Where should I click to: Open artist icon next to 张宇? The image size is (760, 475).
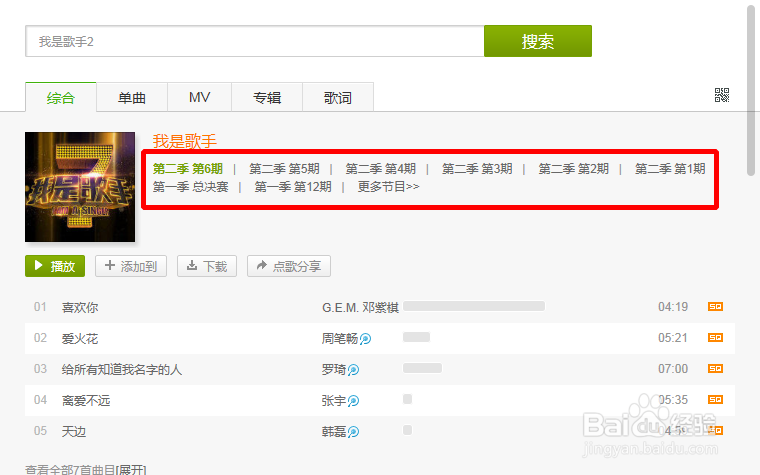(353, 401)
